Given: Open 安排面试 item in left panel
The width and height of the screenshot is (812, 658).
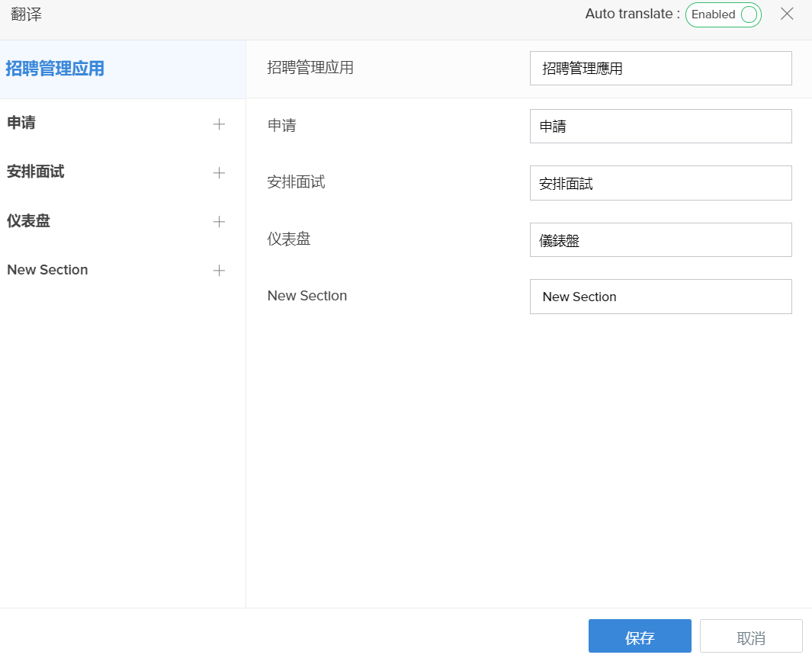Looking at the screenshot, I should (35, 172).
